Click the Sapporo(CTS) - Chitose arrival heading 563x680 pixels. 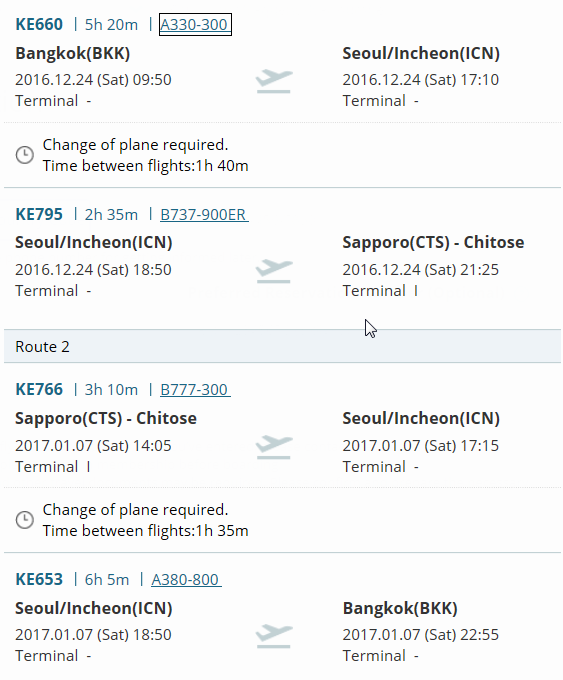(x=433, y=242)
